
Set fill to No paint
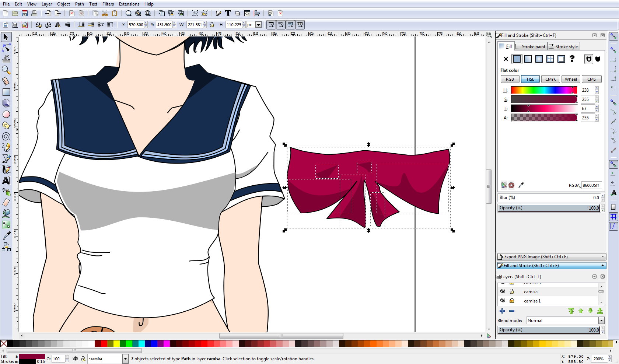pos(506,59)
